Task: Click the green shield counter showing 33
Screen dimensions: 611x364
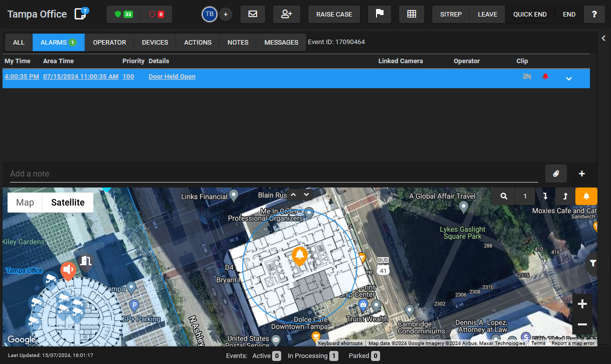Action: point(124,15)
